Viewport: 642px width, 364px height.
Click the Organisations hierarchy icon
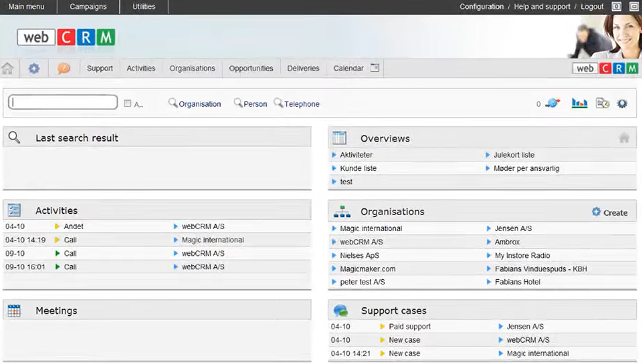click(x=342, y=212)
